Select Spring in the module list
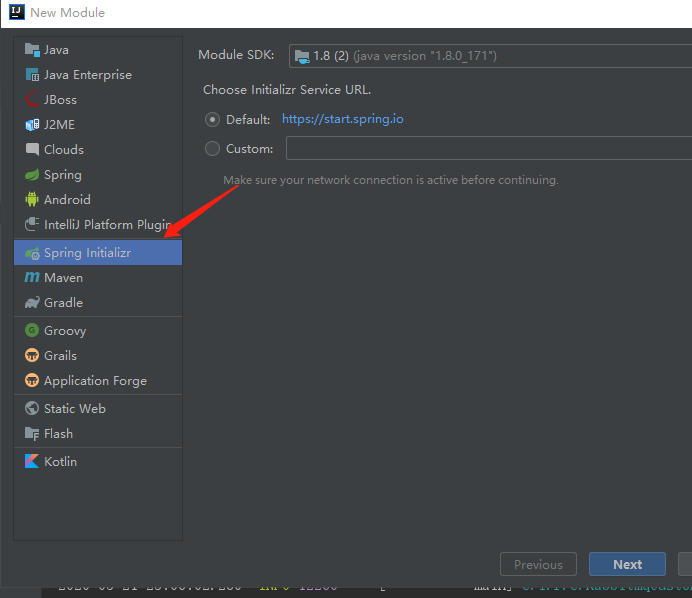 (98, 175)
